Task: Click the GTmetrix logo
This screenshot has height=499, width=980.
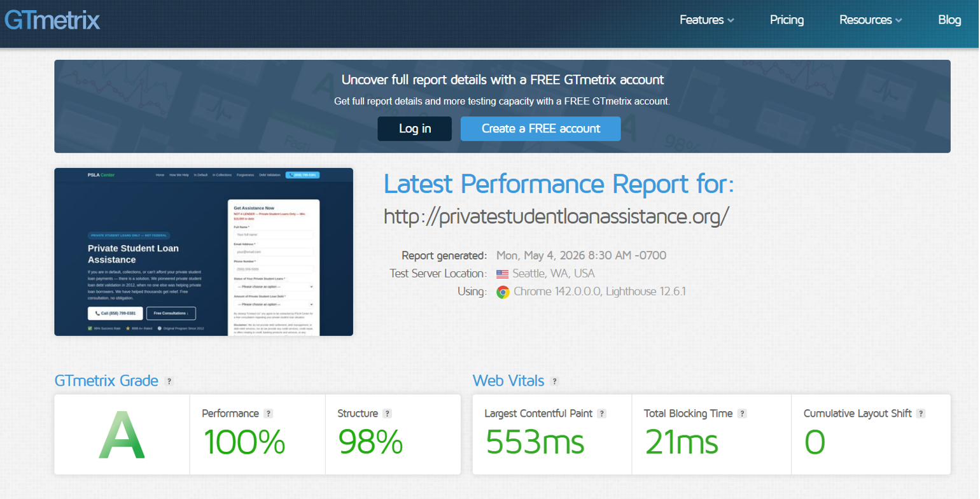Action: [x=52, y=20]
